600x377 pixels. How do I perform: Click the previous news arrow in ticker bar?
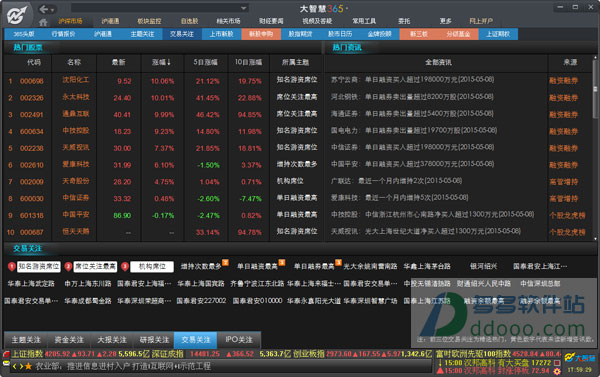click(x=15, y=366)
